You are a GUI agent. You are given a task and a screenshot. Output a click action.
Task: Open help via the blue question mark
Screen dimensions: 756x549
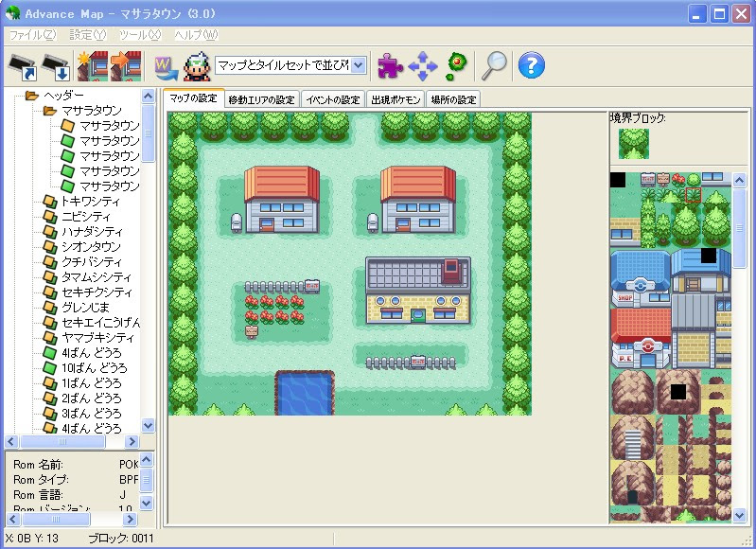click(532, 65)
